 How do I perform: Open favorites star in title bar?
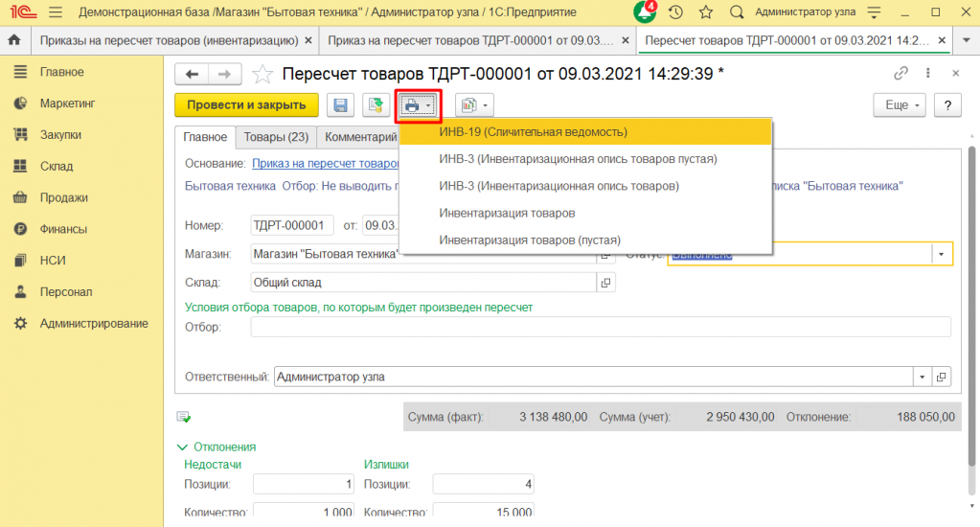[x=706, y=11]
